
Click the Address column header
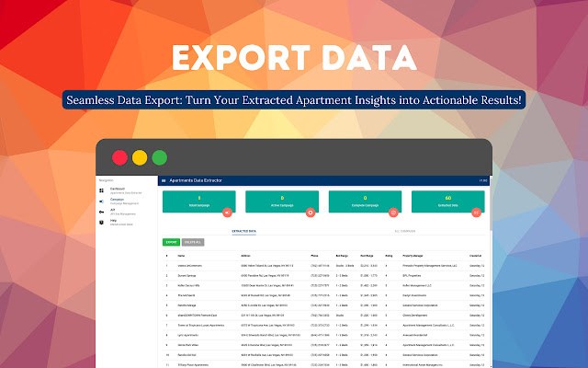coord(245,256)
